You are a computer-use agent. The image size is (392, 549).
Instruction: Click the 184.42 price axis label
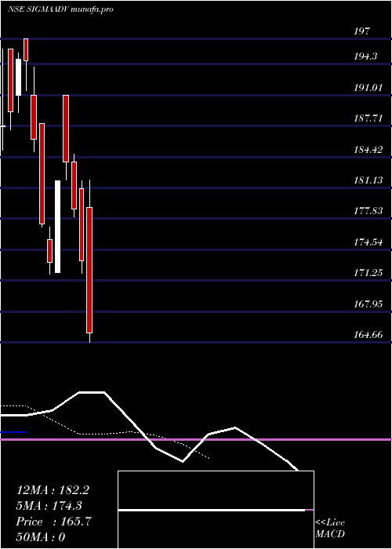368,150
